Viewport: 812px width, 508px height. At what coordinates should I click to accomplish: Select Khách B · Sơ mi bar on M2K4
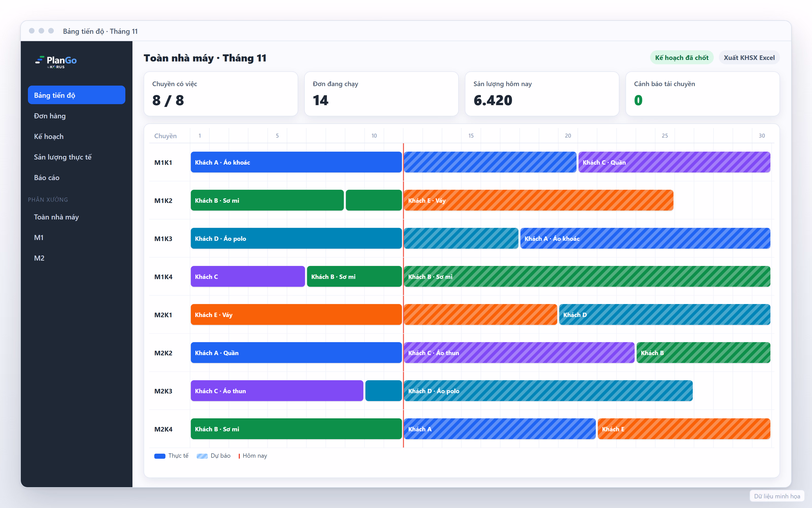(296, 429)
